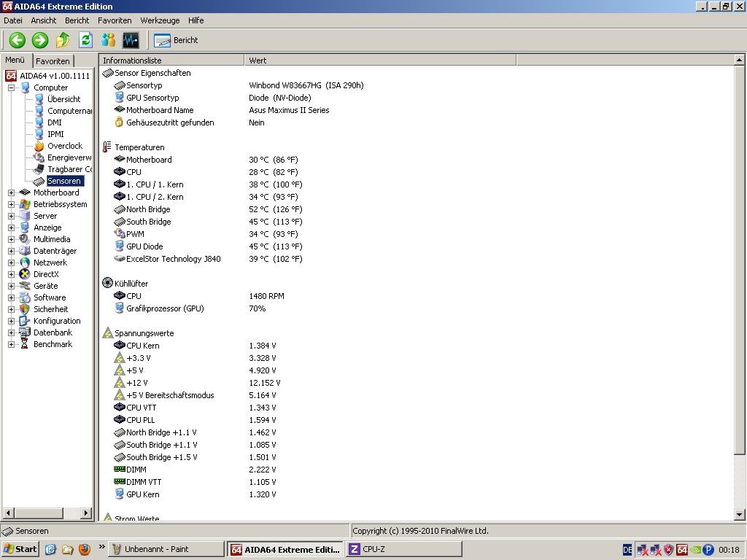Click the Konfiguration tree icon
The height and width of the screenshot is (560, 747).
click(25, 321)
